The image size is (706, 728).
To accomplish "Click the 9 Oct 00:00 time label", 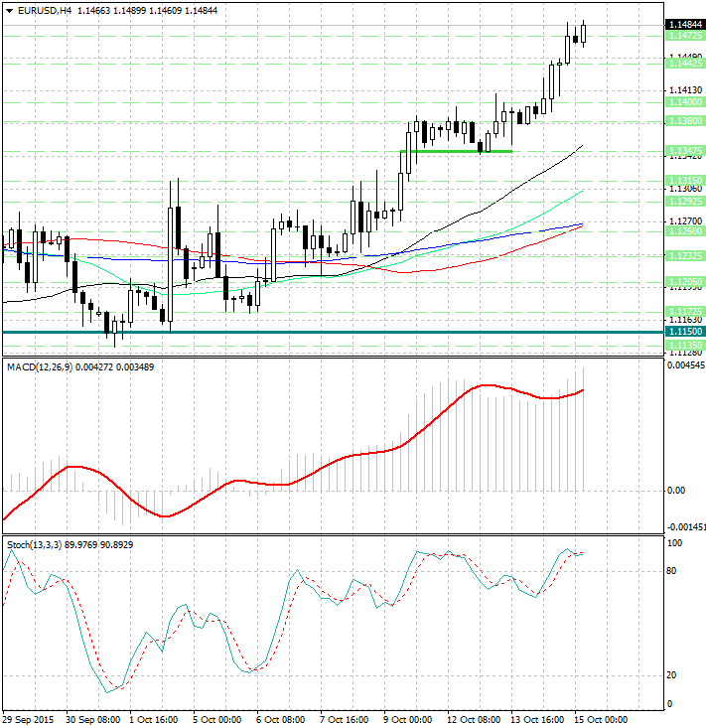I will pyautogui.click(x=408, y=720).
